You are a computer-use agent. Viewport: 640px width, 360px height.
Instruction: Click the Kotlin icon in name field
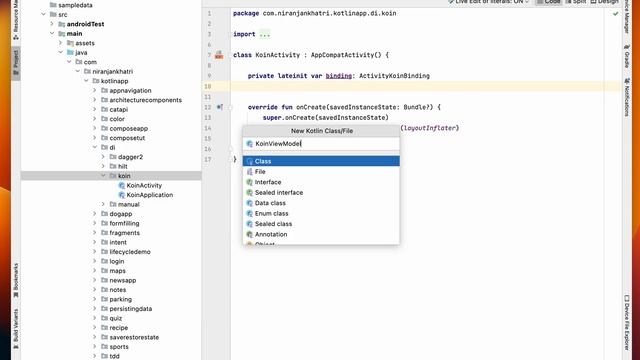250,144
